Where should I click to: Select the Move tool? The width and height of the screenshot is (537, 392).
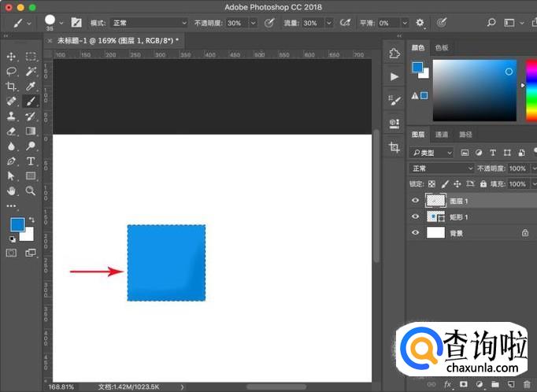(12, 57)
